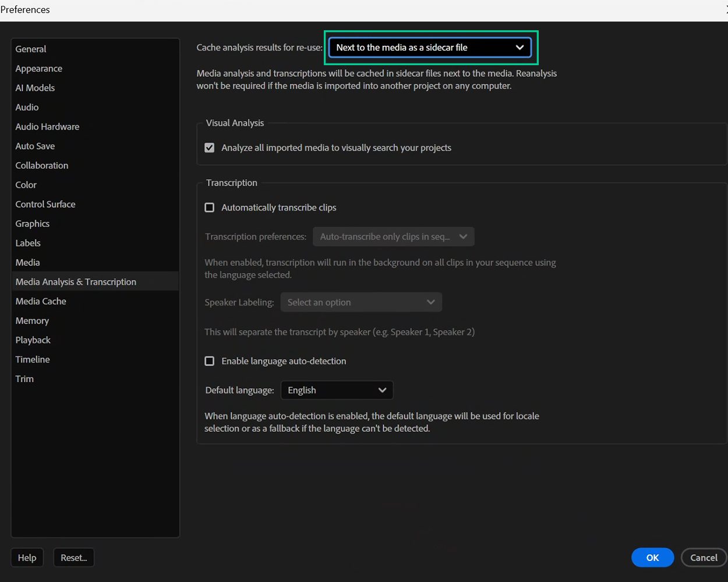Open the Playback preferences
Screen dimensions: 728x582
[x=33, y=340]
